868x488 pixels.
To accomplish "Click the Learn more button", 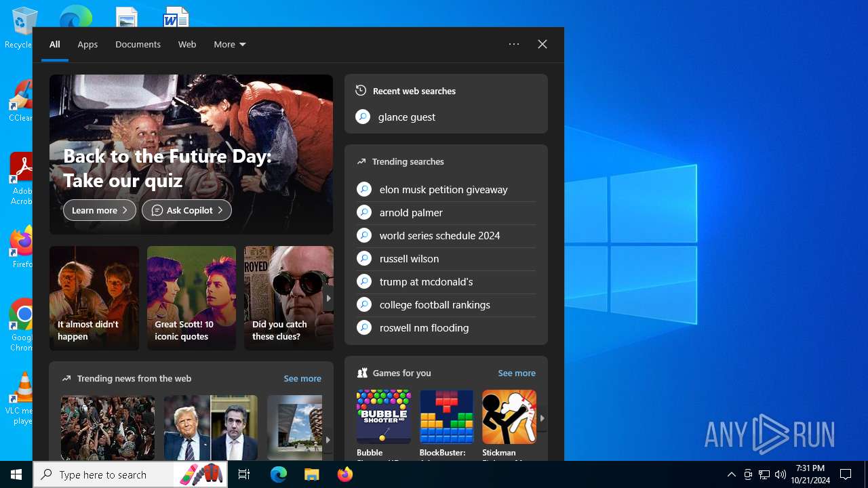I will tap(100, 210).
